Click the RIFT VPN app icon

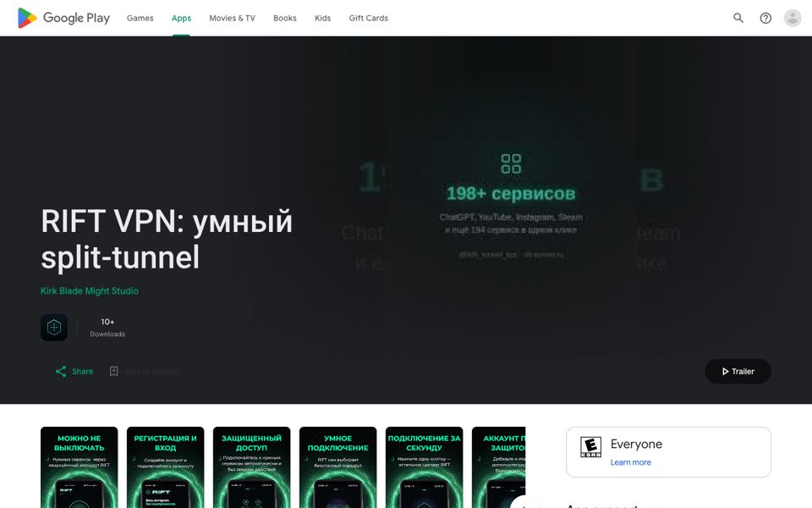pyautogui.click(x=54, y=327)
